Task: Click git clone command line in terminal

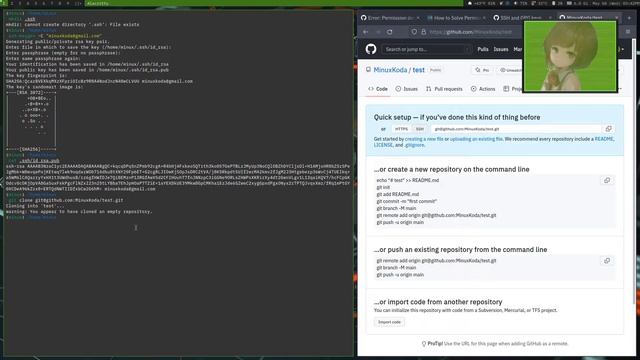Action: pos(65,200)
